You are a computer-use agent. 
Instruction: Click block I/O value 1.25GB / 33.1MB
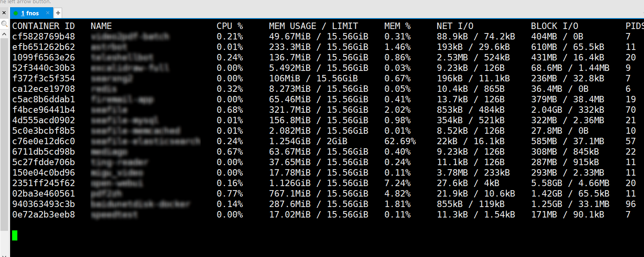click(570, 204)
